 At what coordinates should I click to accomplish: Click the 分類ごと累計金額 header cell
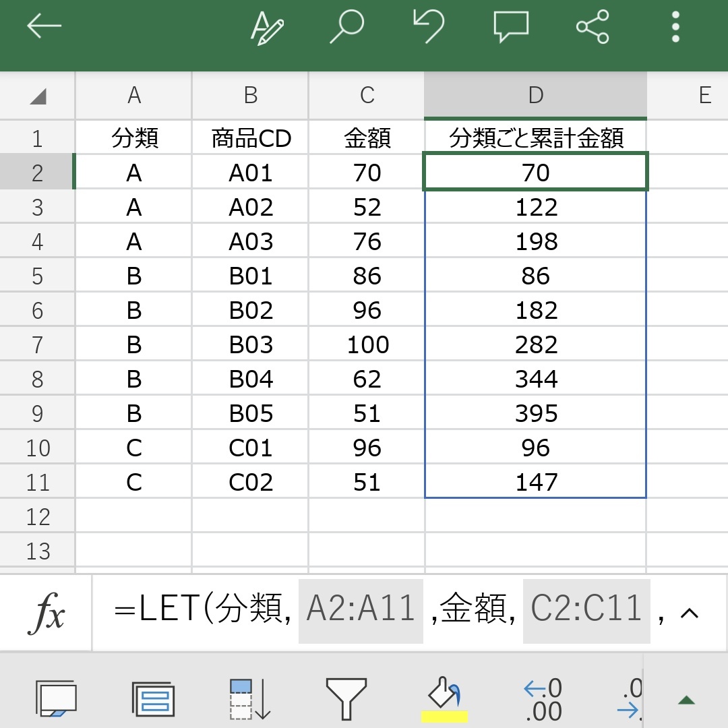(535, 138)
